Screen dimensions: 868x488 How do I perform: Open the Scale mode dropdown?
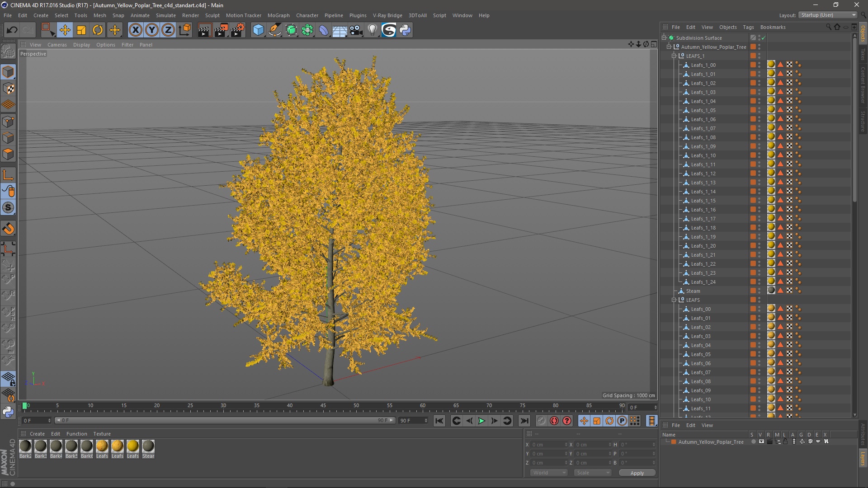[593, 473]
